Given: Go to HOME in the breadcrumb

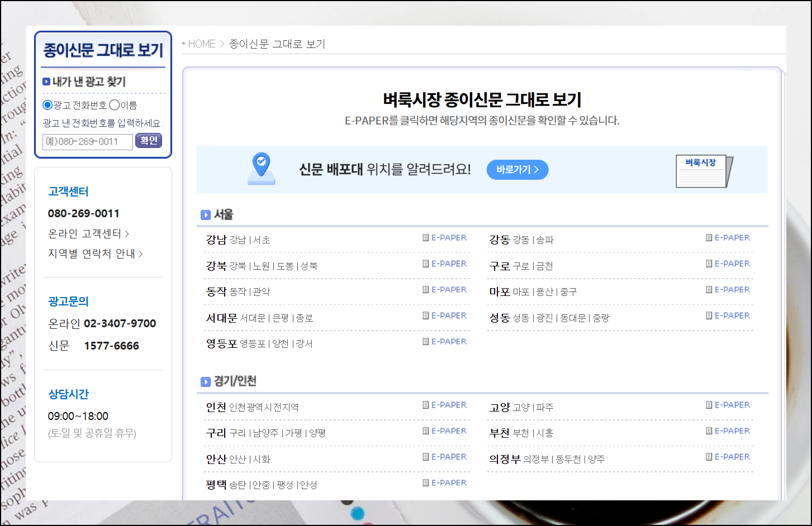Looking at the screenshot, I should (x=201, y=44).
